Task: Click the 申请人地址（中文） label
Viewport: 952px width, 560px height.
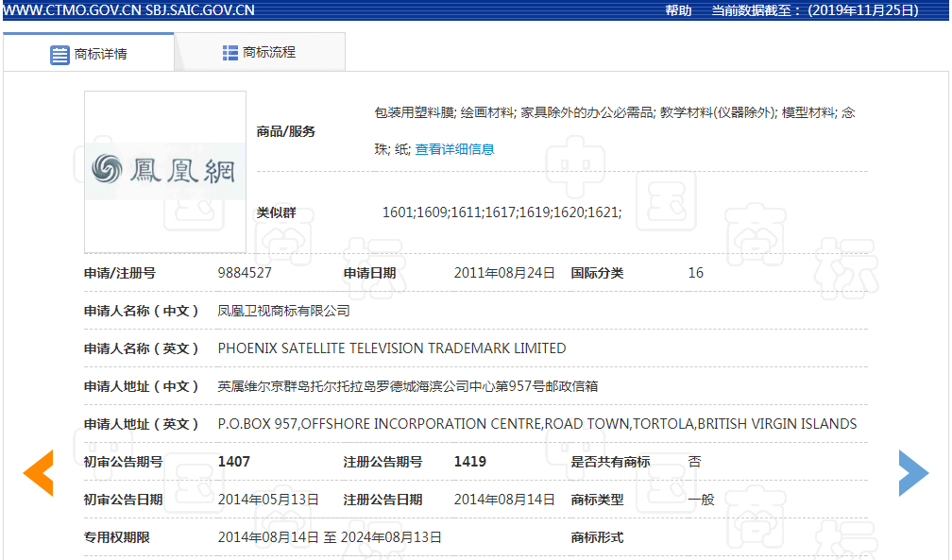Action: 141,386
